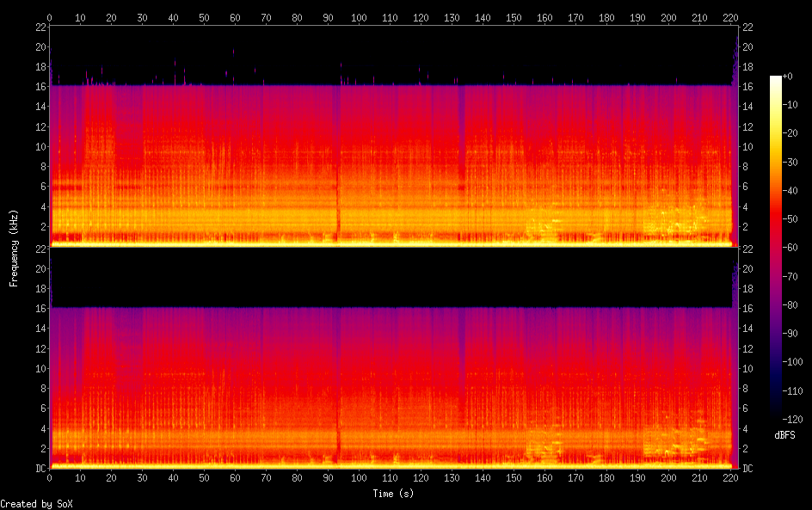Screen dimensions: 812x510
Task: Click the 220 tick on the top time axis
Action: [730, 17]
